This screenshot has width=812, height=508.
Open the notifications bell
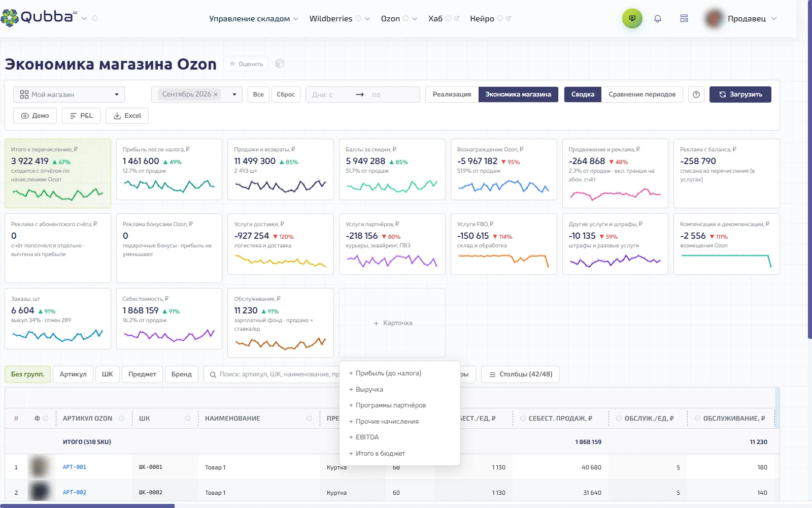pyautogui.click(x=658, y=19)
